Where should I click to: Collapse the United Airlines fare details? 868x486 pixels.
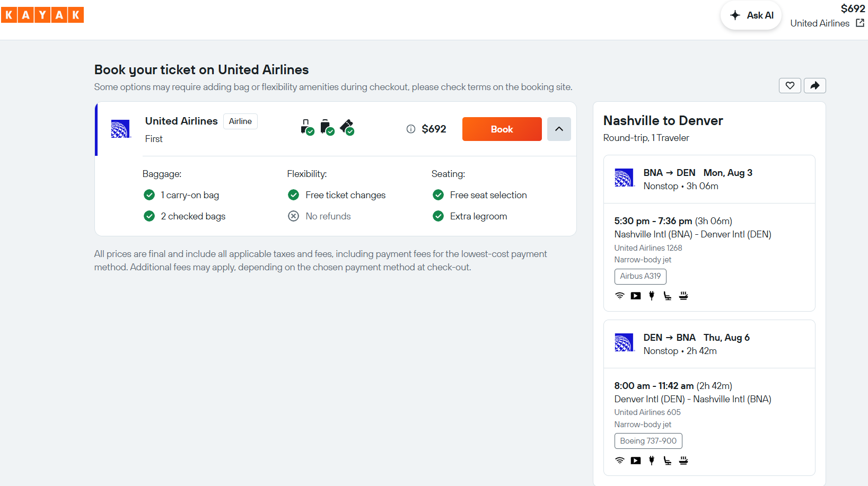point(559,129)
